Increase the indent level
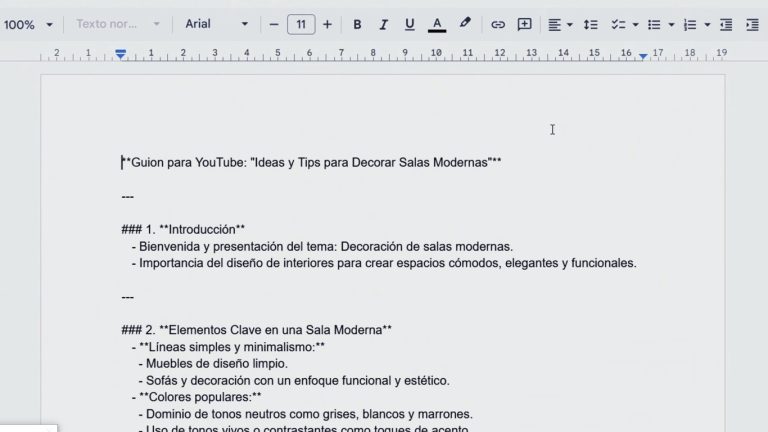The height and width of the screenshot is (432, 768). [753, 24]
